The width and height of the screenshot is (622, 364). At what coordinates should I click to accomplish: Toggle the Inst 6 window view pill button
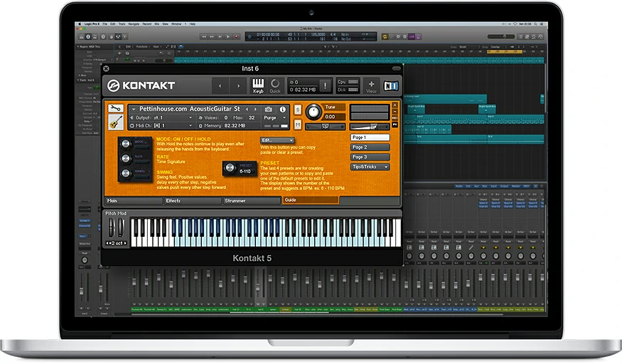coord(396,68)
